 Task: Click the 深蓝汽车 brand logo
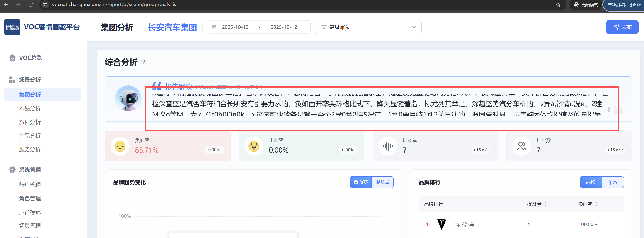tap(442, 224)
